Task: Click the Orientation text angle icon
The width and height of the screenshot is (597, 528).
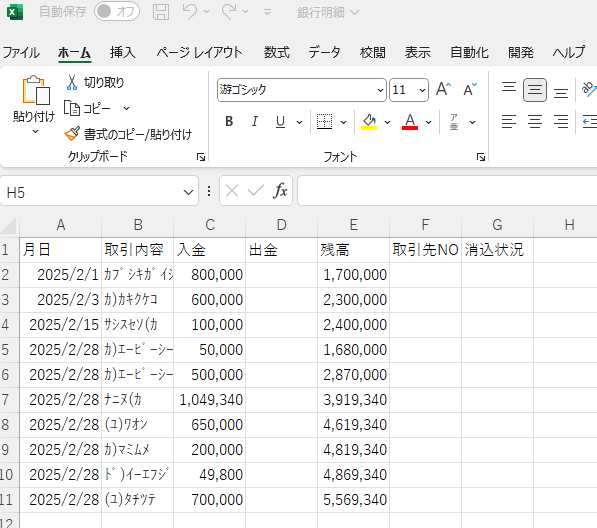Action: click(x=589, y=90)
